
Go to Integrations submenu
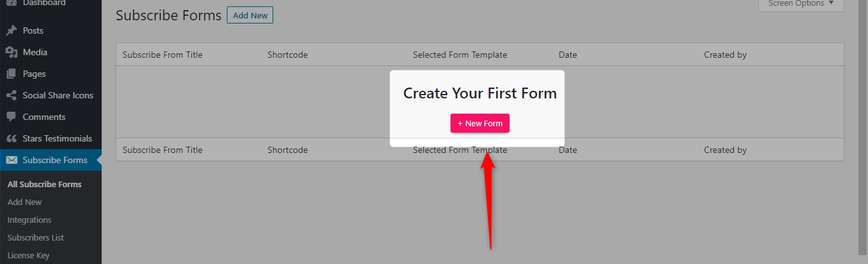[x=29, y=220]
